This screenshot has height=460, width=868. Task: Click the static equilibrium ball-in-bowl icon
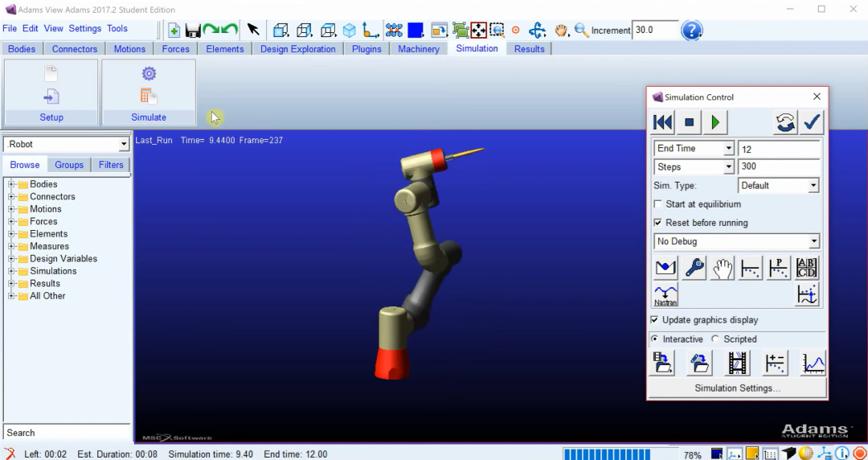665,269
